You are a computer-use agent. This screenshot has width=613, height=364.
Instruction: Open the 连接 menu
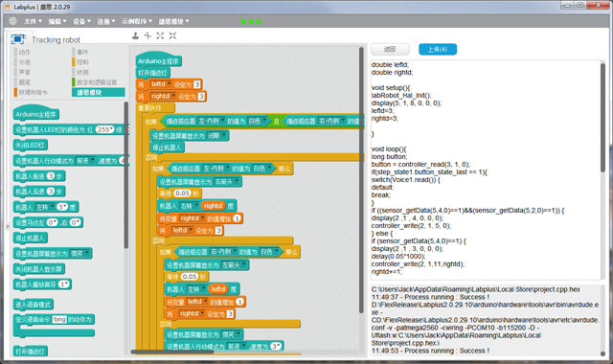click(106, 21)
